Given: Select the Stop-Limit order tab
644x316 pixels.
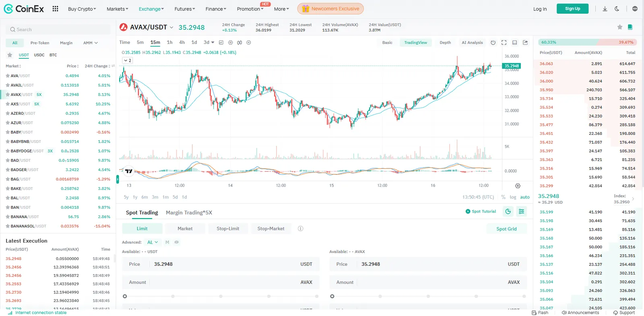Looking at the screenshot, I should click(228, 229).
